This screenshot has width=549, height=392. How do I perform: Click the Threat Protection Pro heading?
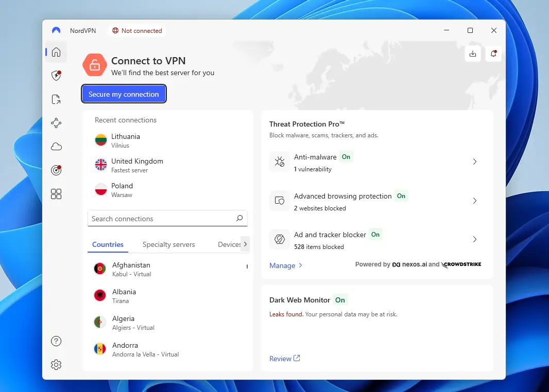[307, 124]
